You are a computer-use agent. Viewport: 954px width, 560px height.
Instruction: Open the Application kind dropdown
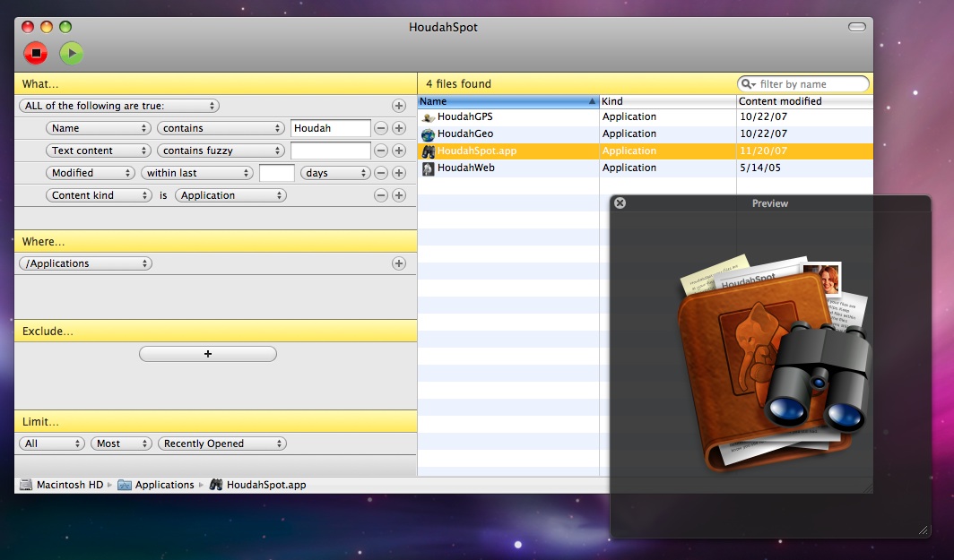(x=230, y=195)
